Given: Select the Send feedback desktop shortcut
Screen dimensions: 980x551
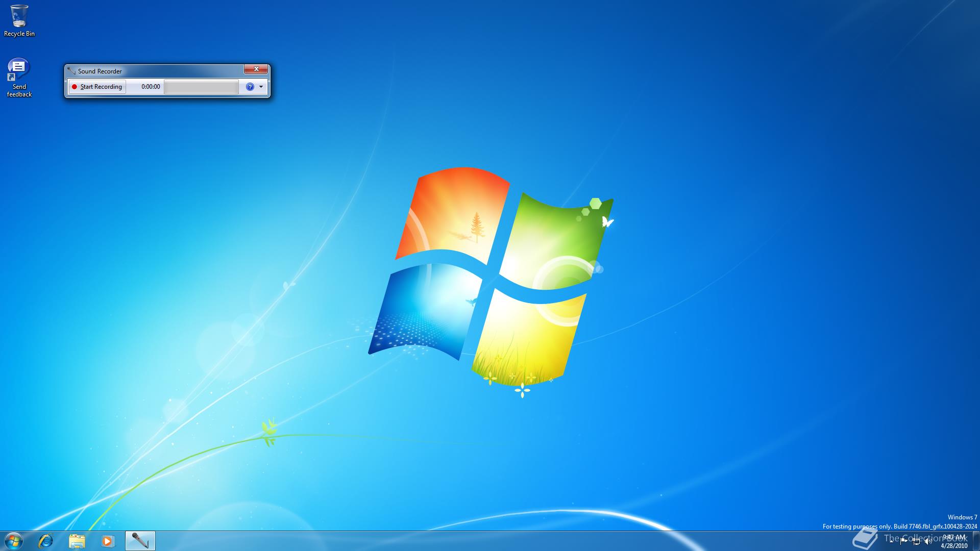Looking at the screenshot, I should (x=19, y=78).
